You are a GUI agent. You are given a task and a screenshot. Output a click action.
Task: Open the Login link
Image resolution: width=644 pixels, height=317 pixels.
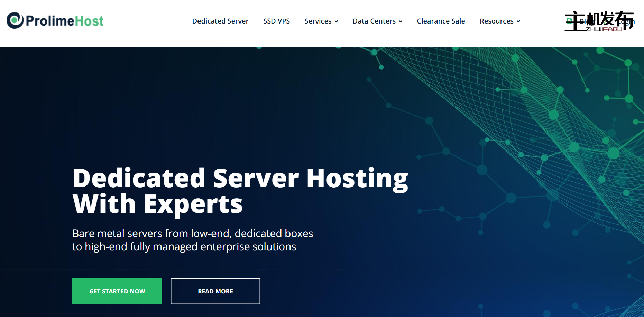pyautogui.click(x=628, y=22)
